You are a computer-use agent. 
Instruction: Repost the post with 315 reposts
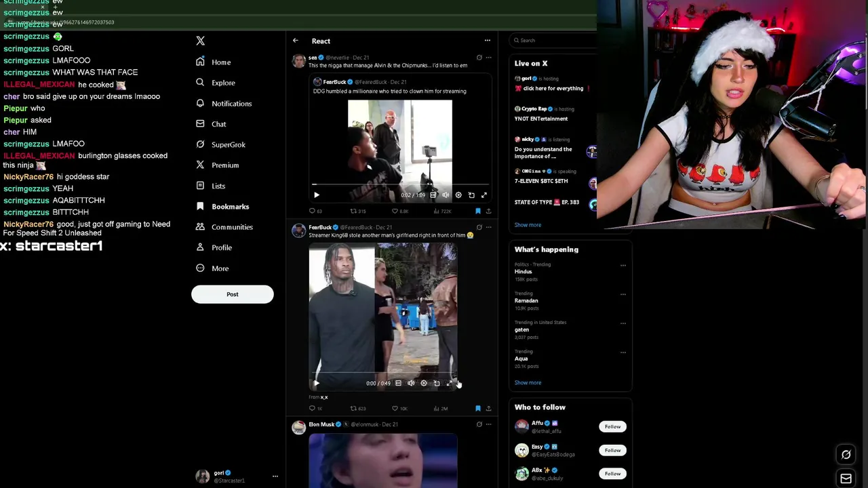pyautogui.click(x=357, y=211)
